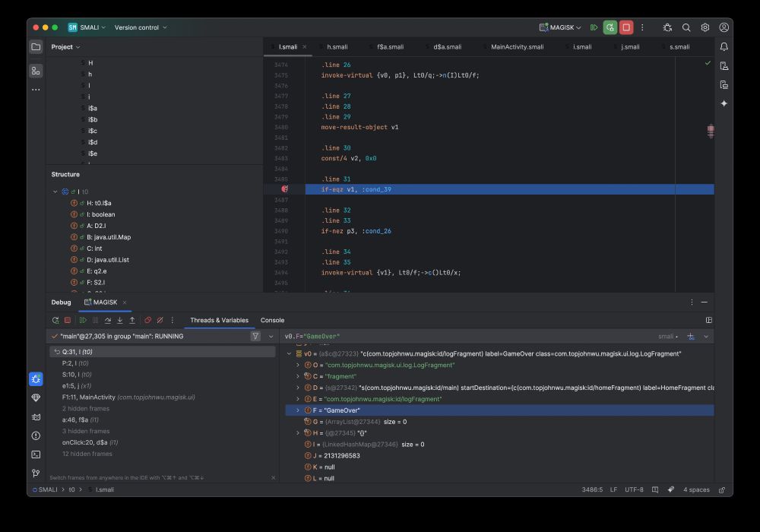The width and height of the screenshot is (760, 532).
Task: Click Step Out in Debug toolbar
Action: 132,320
